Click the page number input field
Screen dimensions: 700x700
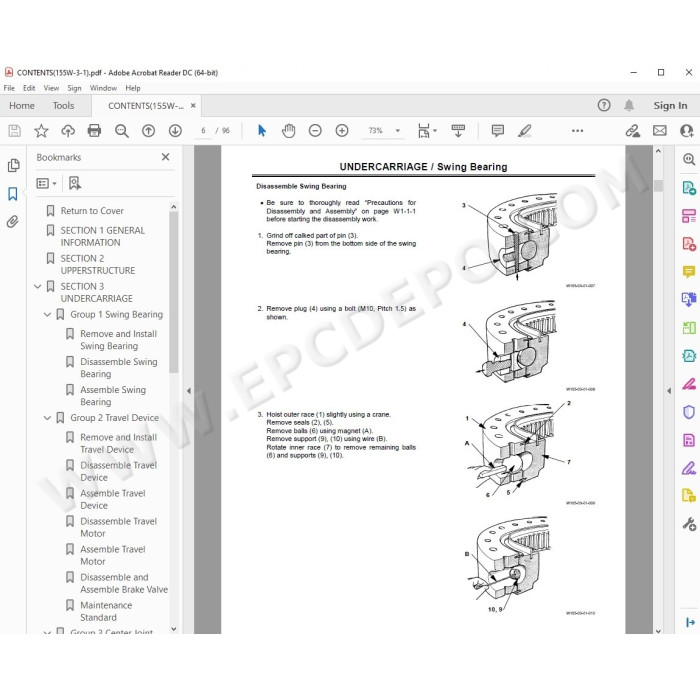click(x=204, y=131)
